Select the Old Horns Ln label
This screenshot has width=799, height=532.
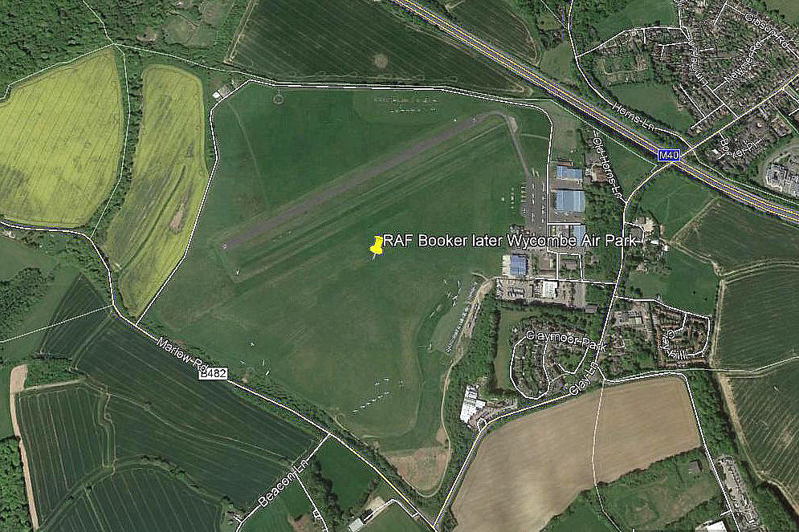(x=609, y=165)
